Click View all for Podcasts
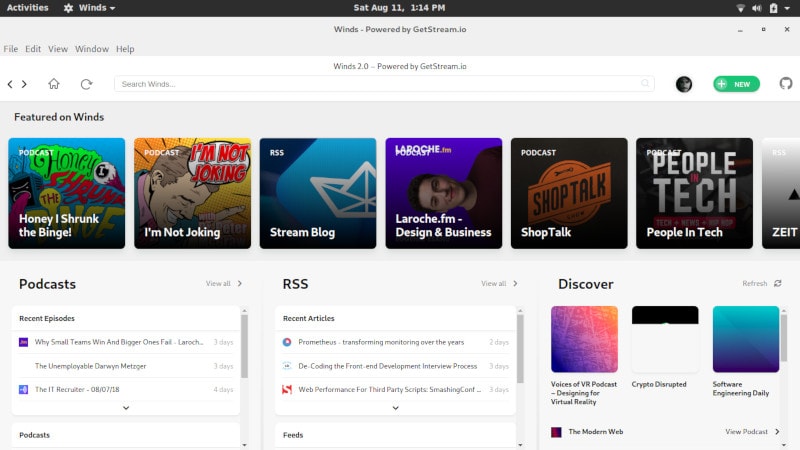This screenshot has width=800, height=450. [x=218, y=283]
